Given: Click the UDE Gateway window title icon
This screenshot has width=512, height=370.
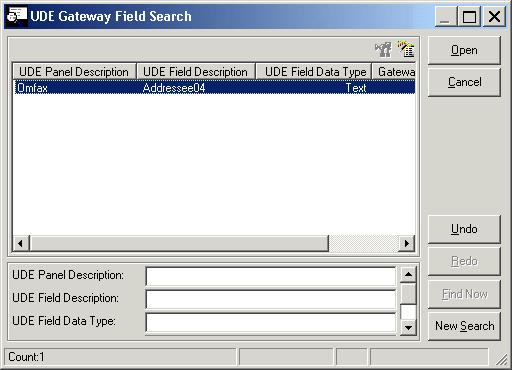Looking at the screenshot, I should (x=17, y=16).
